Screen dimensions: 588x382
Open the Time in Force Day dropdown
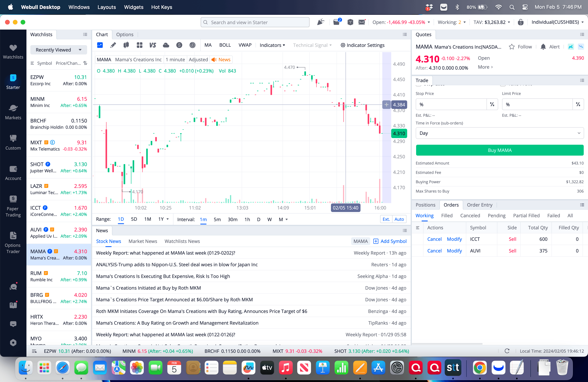coord(500,133)
